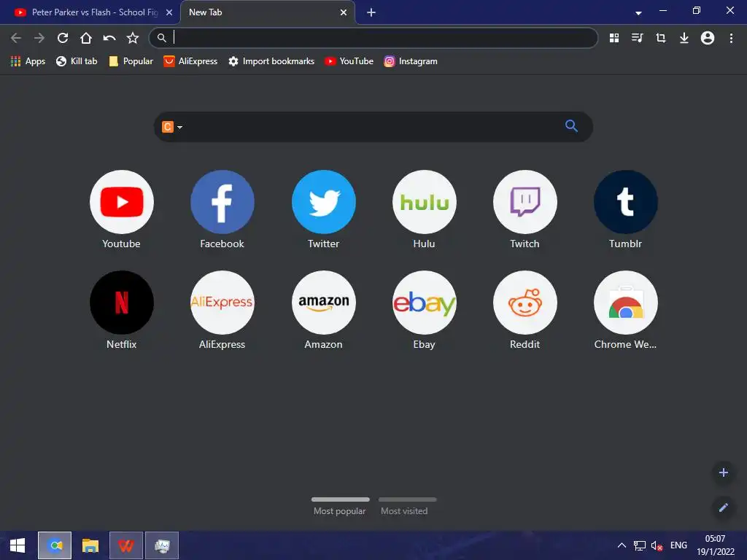This screenshot has height=560, width=747.
Task: Edit speed dial with pencil icon
Action: click(x=723, y=507)
